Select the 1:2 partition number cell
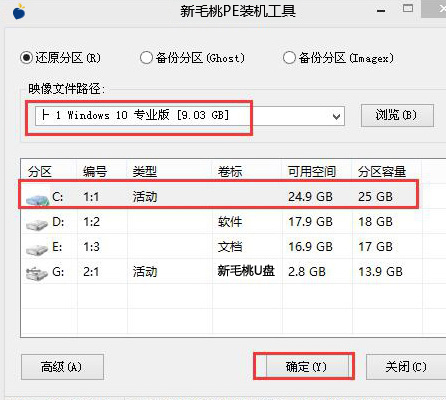This screenshot has height=400, width=446. click(x=91, y=222)
